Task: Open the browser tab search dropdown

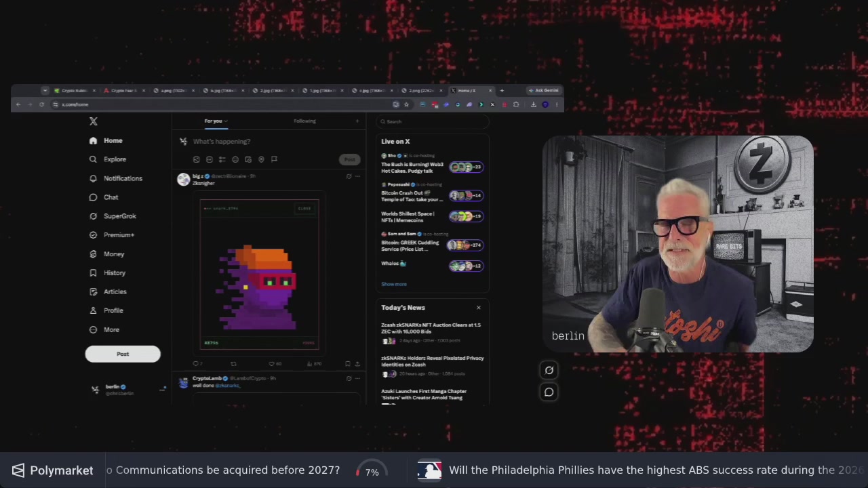Action: click(x=45, y=91)
